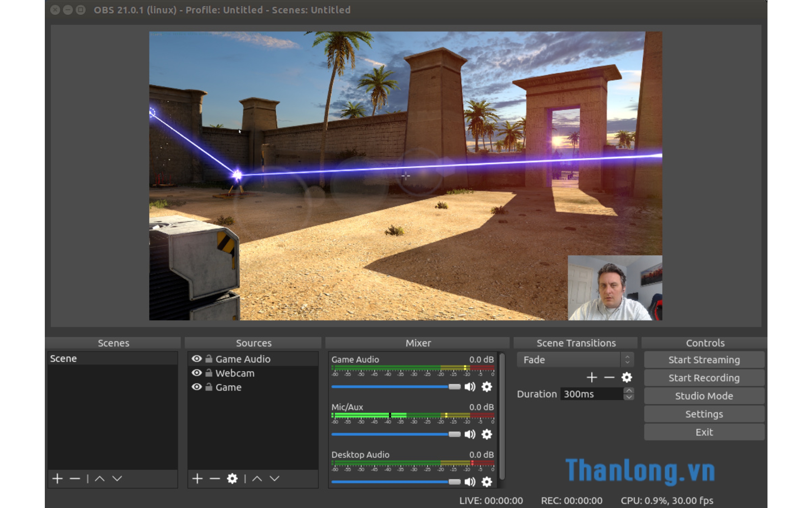Enter Studio Mode
The image size is (812, 508).
click(x=704, y=396)
